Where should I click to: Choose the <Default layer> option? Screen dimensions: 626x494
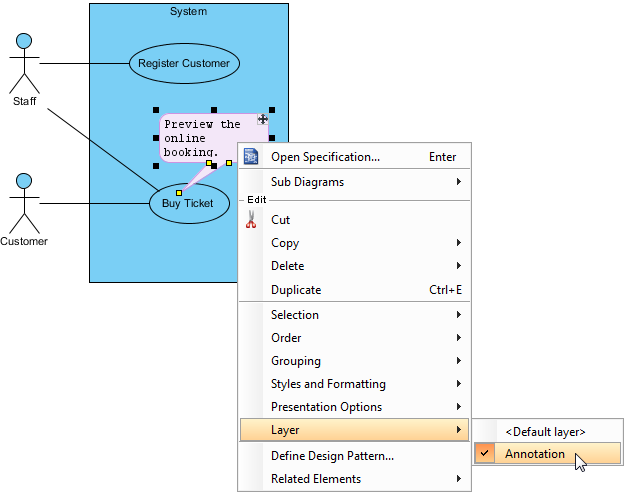coord(545,432)
